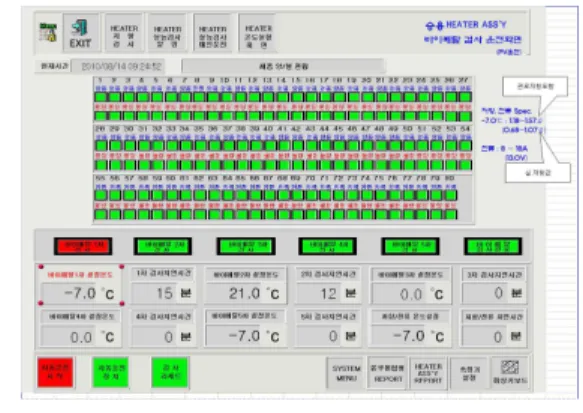Select the 5차 검사지연시간 field showing 0
Image resolution: width=583 pixels, height=413 pixels.
point(319,336)
